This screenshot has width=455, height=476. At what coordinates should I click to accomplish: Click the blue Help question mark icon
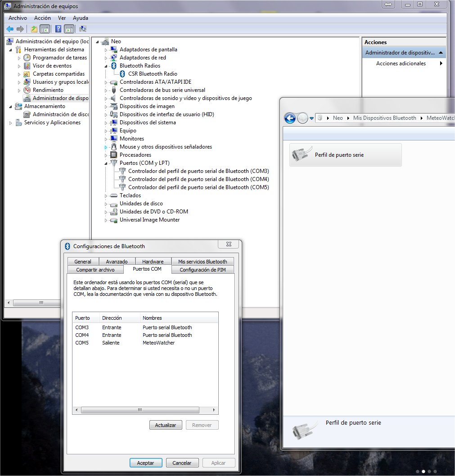[x=58, y=29]
